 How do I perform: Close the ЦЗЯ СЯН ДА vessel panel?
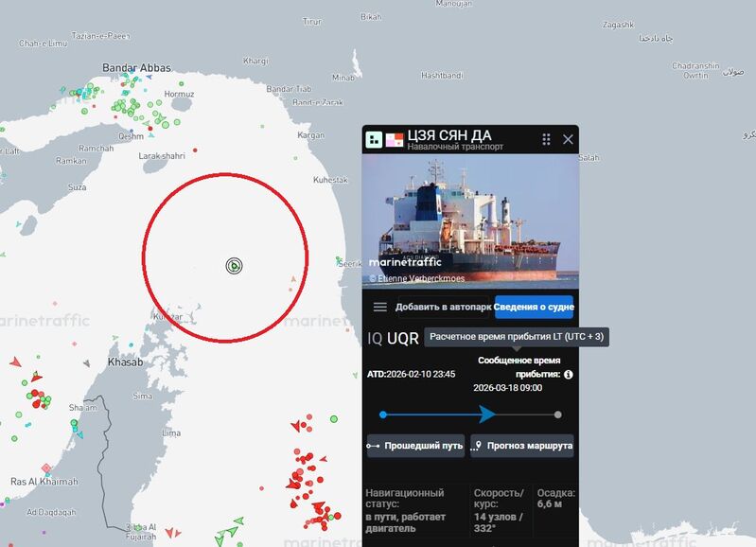coord(568,139)
